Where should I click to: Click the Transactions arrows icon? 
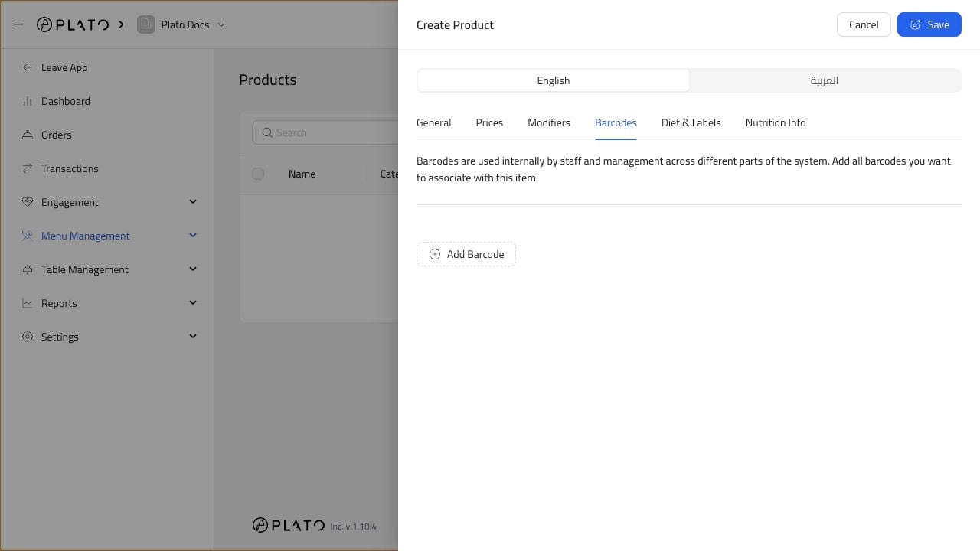click(28, 168)
